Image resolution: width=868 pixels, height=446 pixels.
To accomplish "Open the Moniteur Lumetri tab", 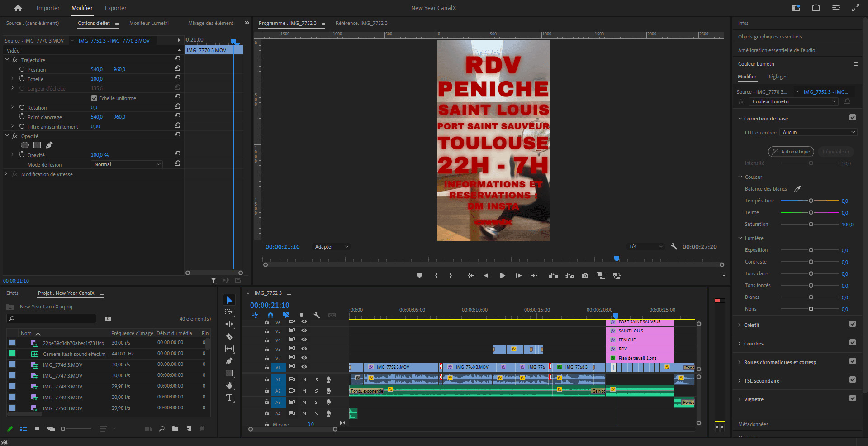I will tap(149, 23).
